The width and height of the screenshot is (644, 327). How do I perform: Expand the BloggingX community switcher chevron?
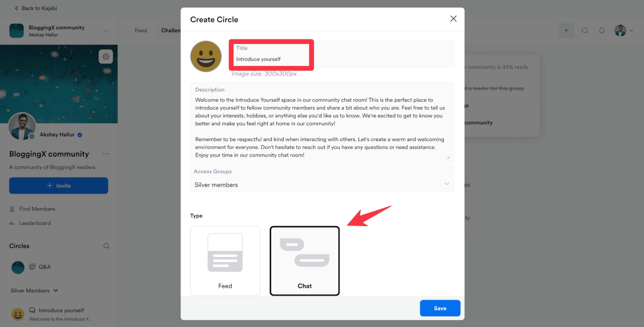[106, 31]
